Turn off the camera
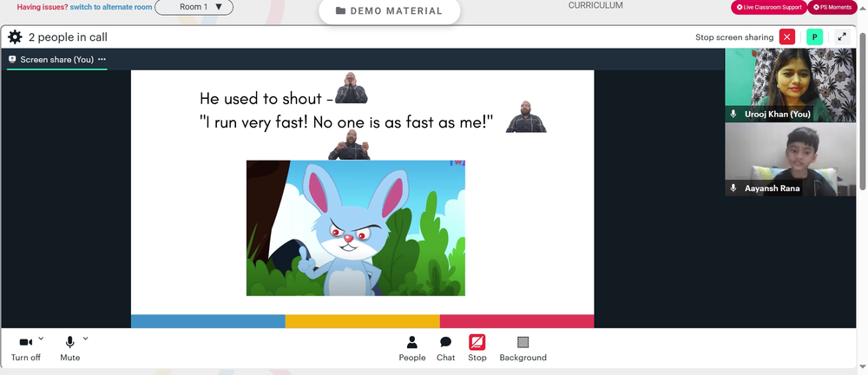 pyautogui.click(x=25, y=348)
